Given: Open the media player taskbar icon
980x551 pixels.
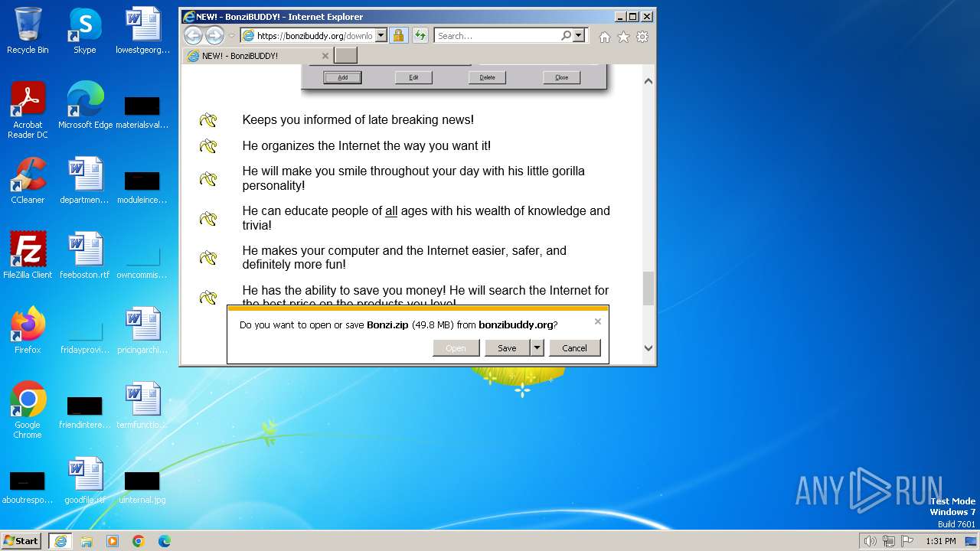Looking at the screenshot, I should 113,541.
